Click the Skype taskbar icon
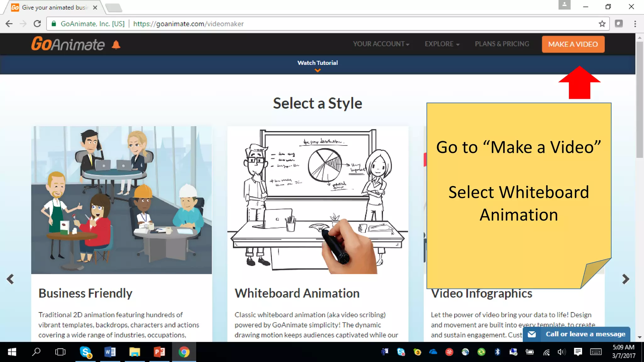Viewport: 644px width, 362px height. point(86,352)
